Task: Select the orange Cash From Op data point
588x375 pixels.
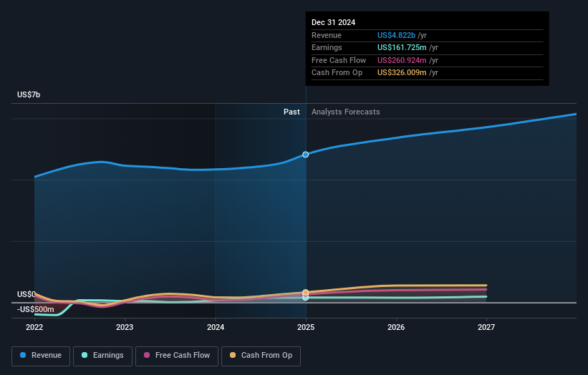Action: coord(306,292)
